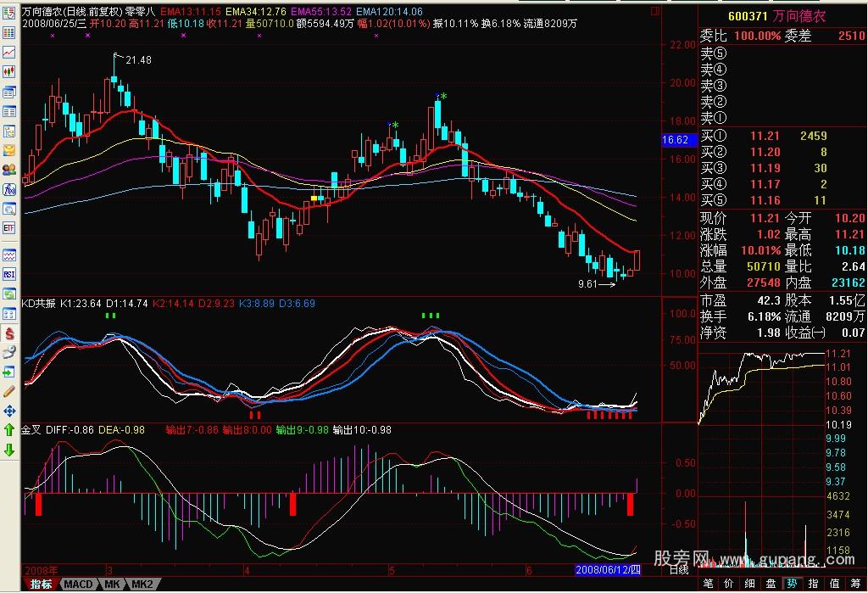868x593 pixels.
Task: Click the stock name 600371 万向德农 header
Action: coord(776,16)
